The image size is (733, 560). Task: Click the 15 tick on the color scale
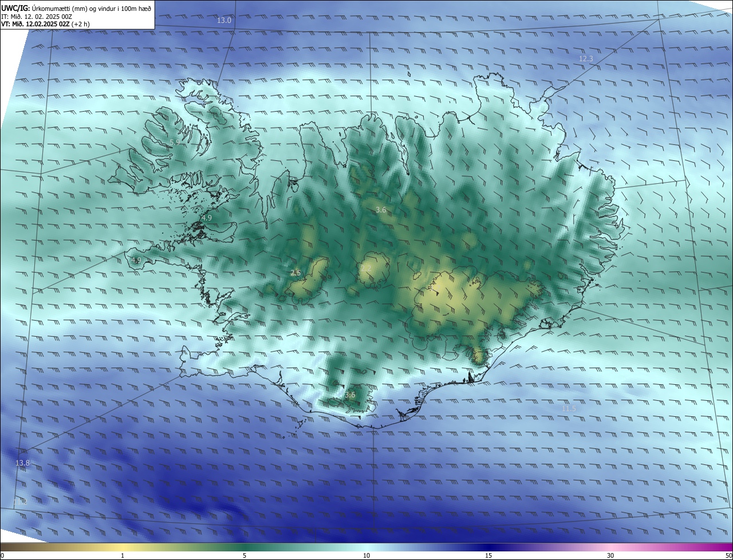488,555
